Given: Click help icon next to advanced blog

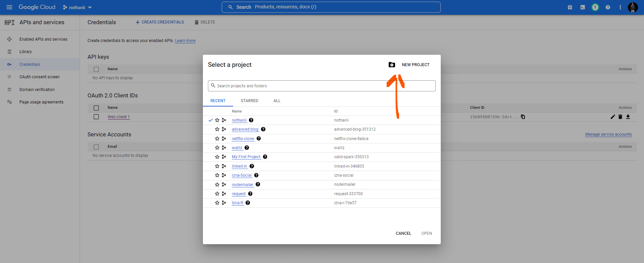Looking at the screenshot, I should (263, 129).
